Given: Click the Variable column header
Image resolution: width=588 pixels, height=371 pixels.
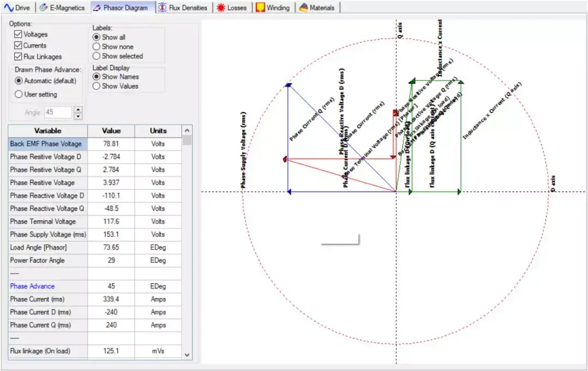Looking at the screenshot, I should 47,131.
